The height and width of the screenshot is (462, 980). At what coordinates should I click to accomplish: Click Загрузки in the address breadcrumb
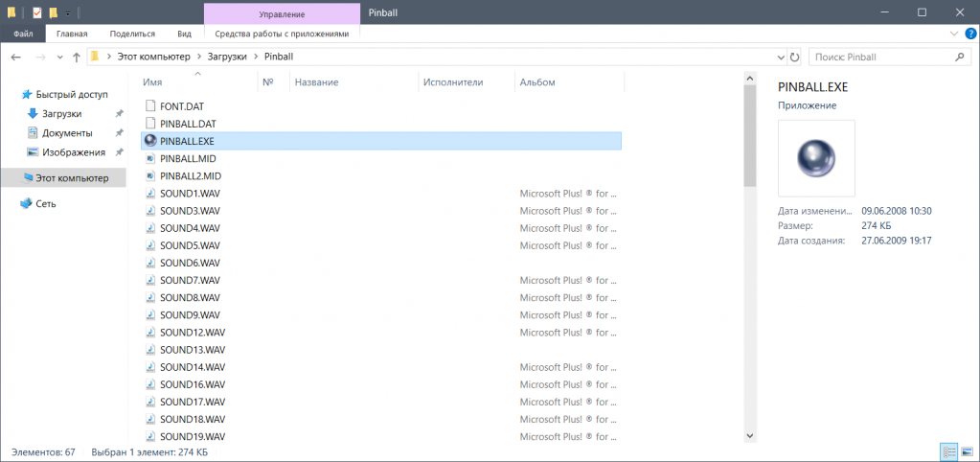coord(229,58)
